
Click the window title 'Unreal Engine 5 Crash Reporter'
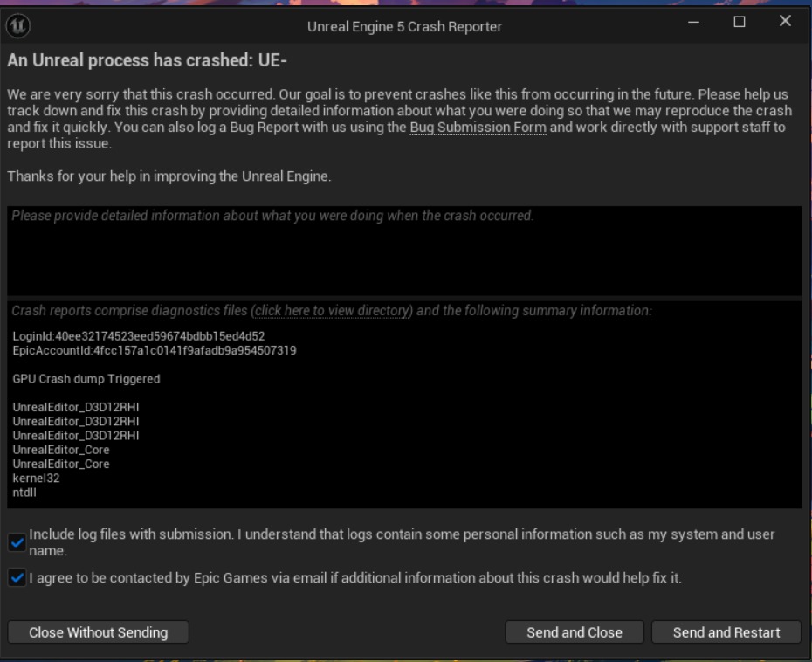pos(404,27)
